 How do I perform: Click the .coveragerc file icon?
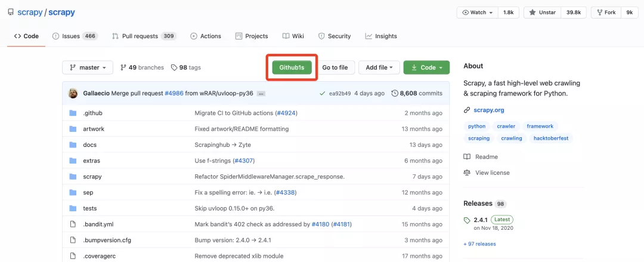click(x=73, y=256)
